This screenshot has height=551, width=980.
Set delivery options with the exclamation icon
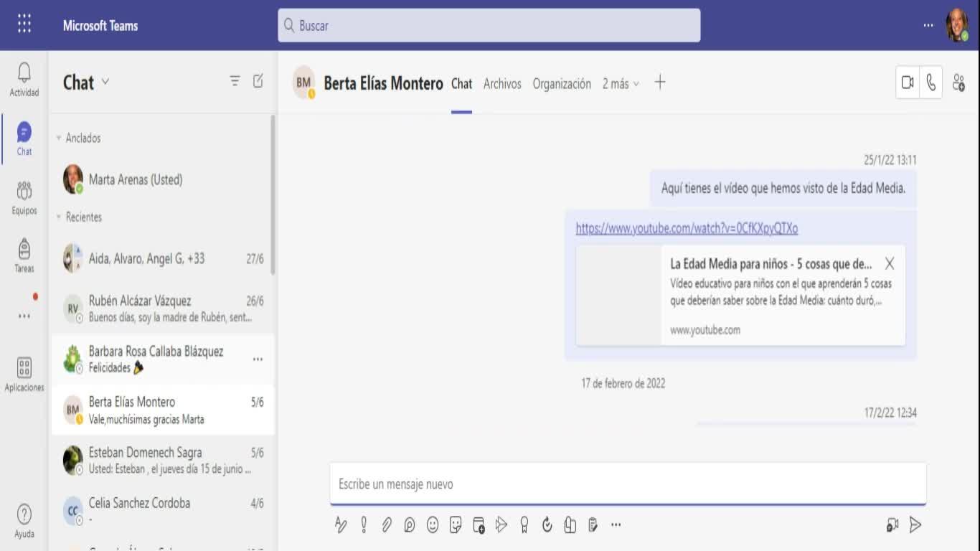[x=364, y=525]
